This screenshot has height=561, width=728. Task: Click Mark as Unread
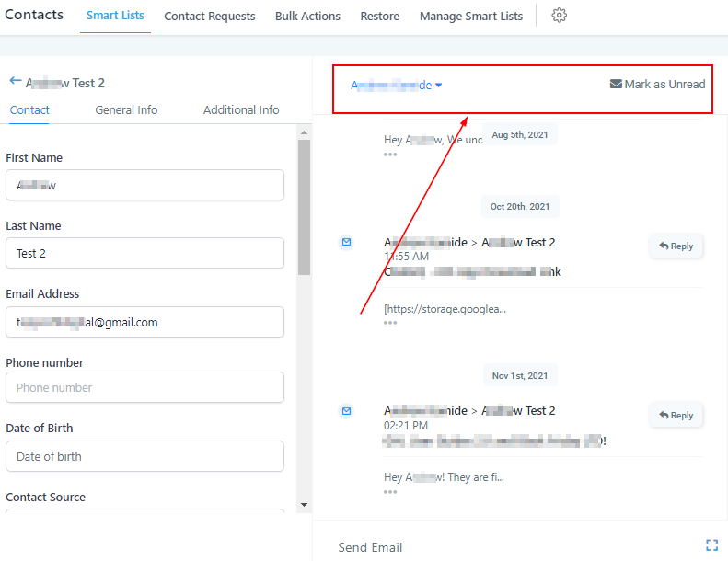[657, 84]
